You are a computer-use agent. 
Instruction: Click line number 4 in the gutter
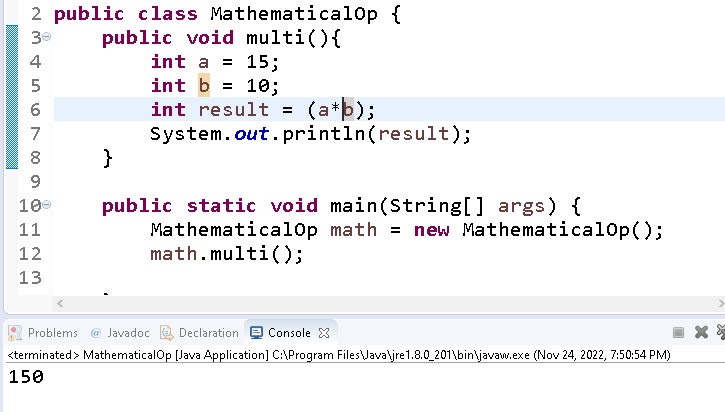35,61
